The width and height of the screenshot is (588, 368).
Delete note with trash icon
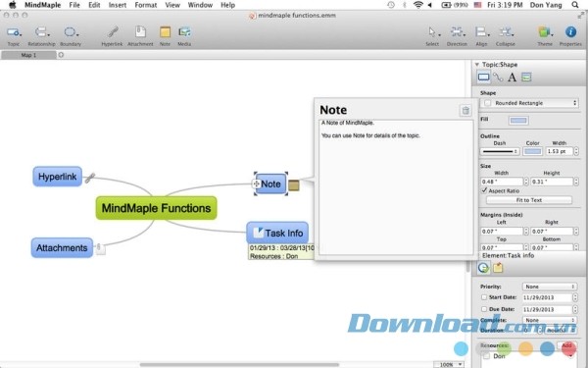click(465, 110)
